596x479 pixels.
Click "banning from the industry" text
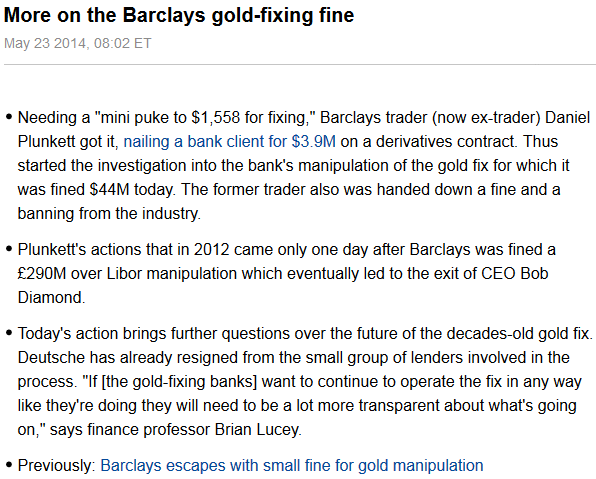(109, 213)
